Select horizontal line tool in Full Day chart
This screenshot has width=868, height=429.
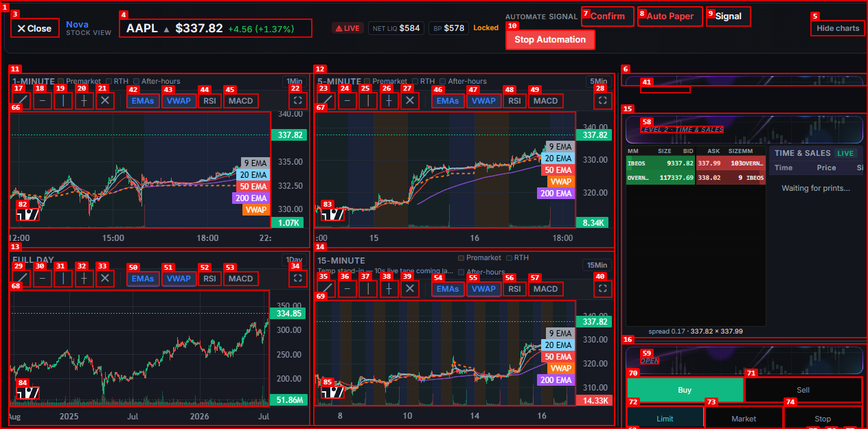coord(42,278)
